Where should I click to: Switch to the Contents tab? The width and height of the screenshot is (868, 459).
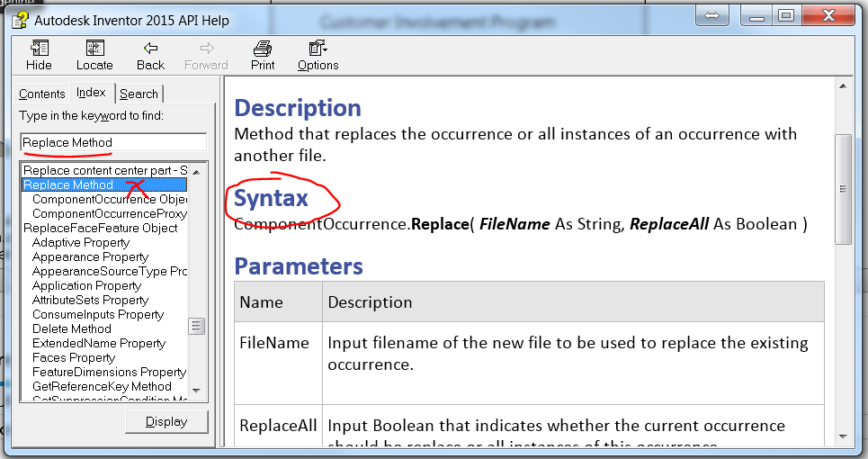pos(41,94)
